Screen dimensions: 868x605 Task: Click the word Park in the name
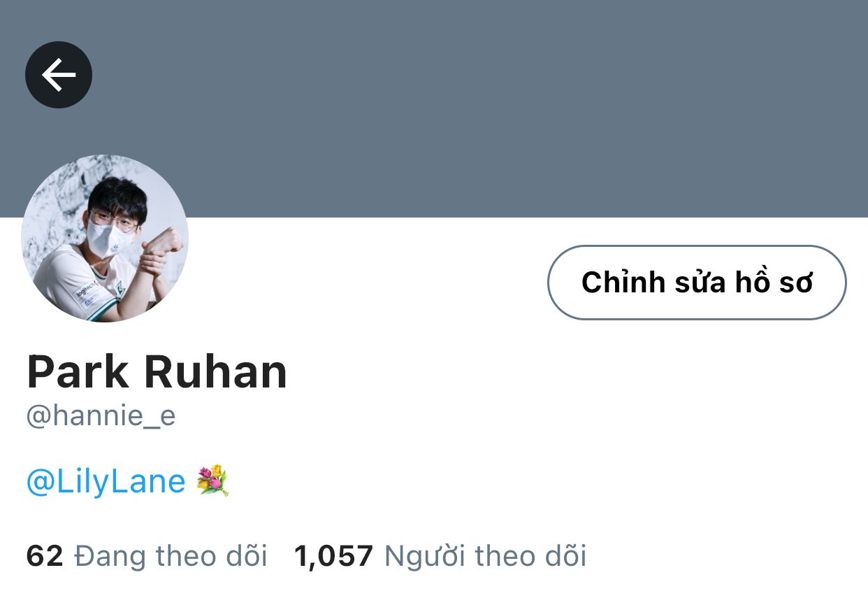pos(78,371)
